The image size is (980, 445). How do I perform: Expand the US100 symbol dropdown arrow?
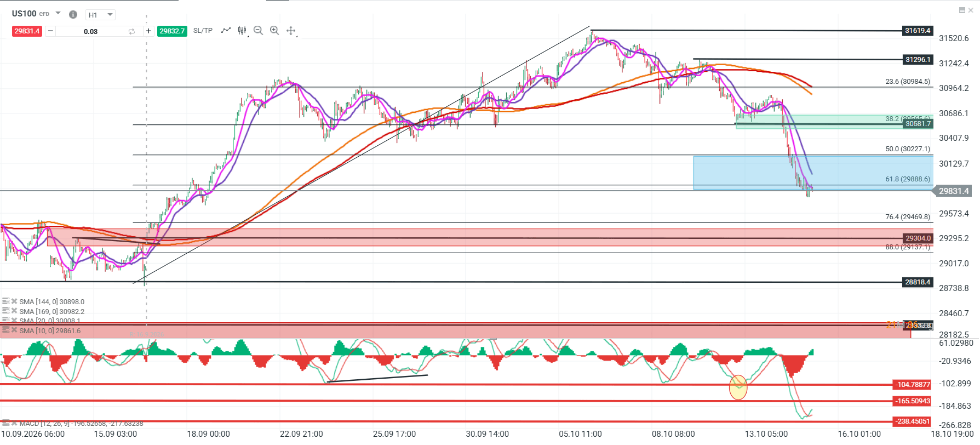click(58, 13)
